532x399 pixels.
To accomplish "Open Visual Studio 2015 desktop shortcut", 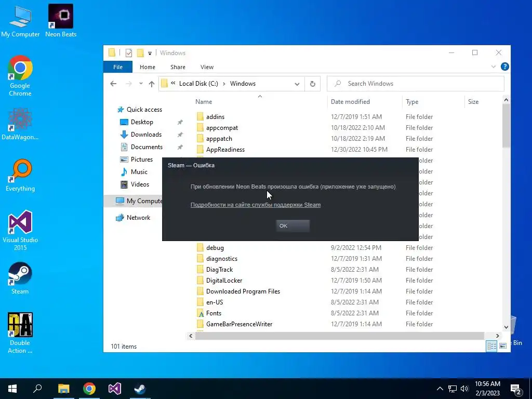I will 20,230.
